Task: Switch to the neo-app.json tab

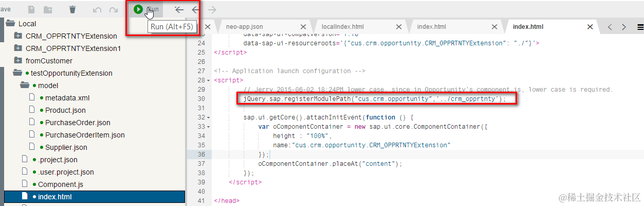Action: (x=245, y=27)
